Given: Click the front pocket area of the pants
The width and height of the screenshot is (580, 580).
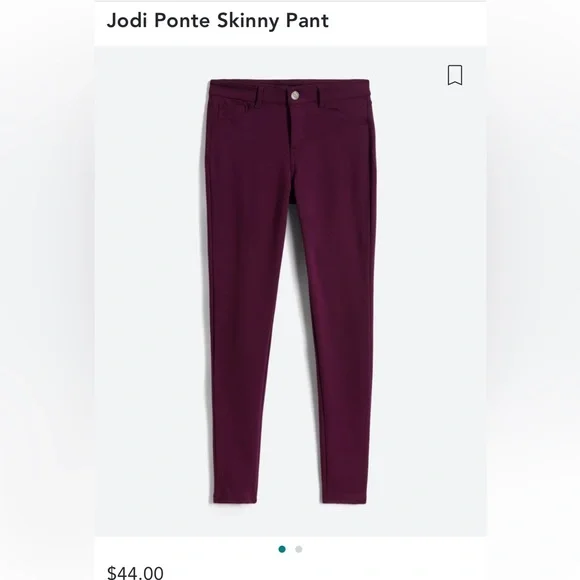Looking at the screenshot, I should pyautogui.click(x=235, y=111).
